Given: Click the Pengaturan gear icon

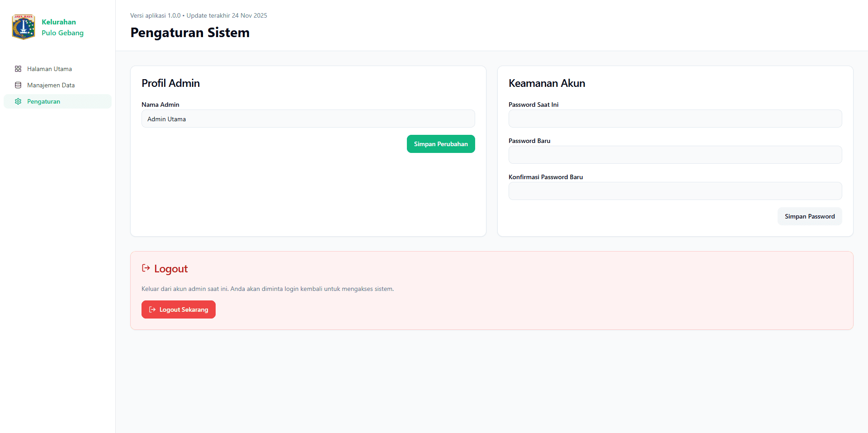Looking at the screenshot, I should [18, 101].
